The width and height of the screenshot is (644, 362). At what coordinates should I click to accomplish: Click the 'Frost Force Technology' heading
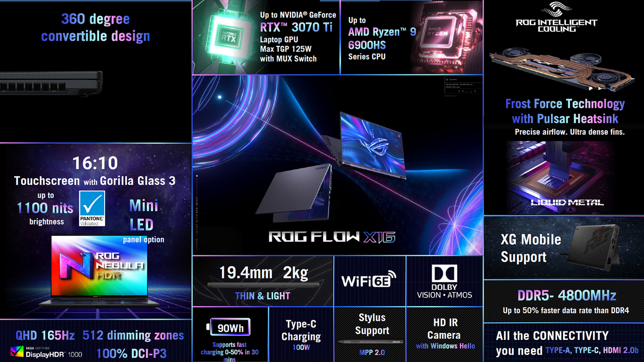click(x=565, y=104)
